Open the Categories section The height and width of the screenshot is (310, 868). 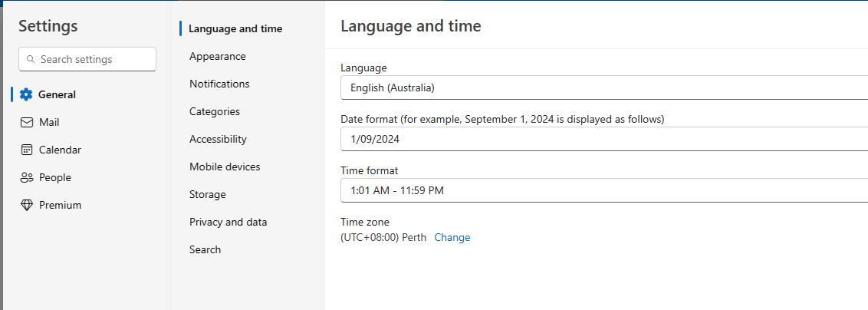coord(215,111)
